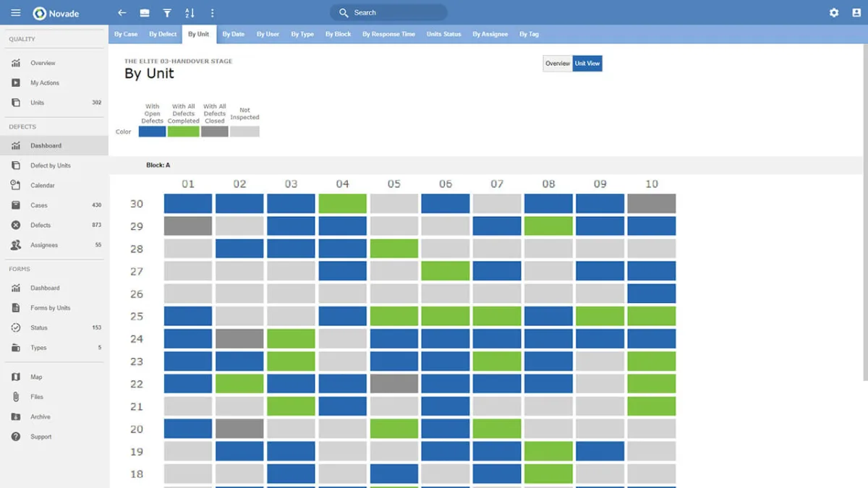Viewport: 868px width, 488px height.
Task: Toggle the sidebar with the hamburger menu
Action: (x=15, y=12)
